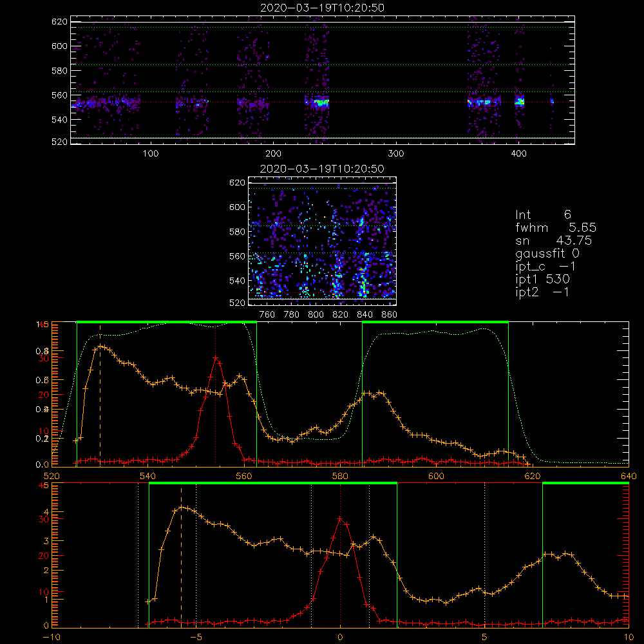The width and height of the screenshot is (644, 644).
Task: Select the 'fwhm 5.65' readout line
Action: pyautogui.click(x=556, y=227)
